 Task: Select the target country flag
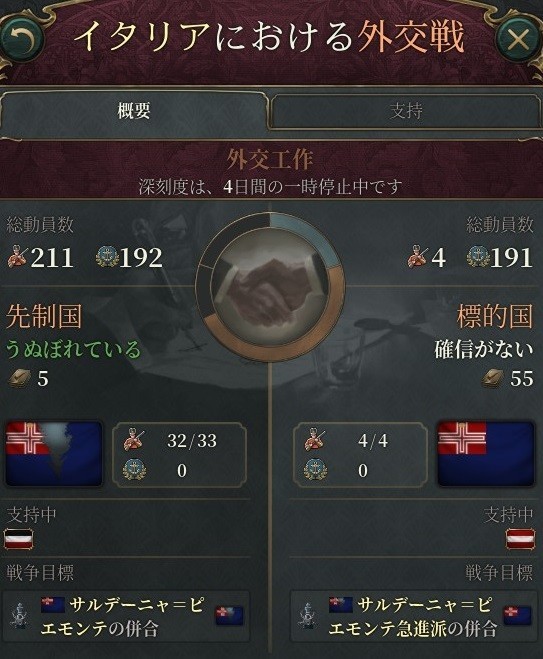[486, 454]
